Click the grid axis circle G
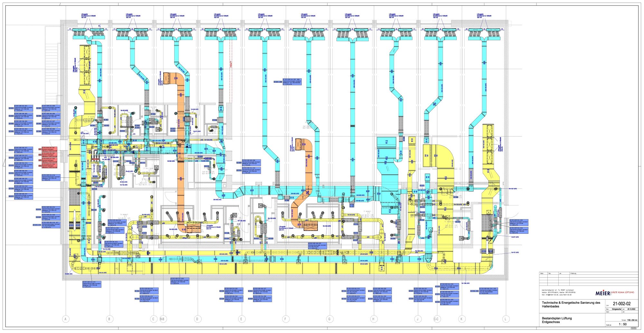The image size is (644, 333). point(329,319)
